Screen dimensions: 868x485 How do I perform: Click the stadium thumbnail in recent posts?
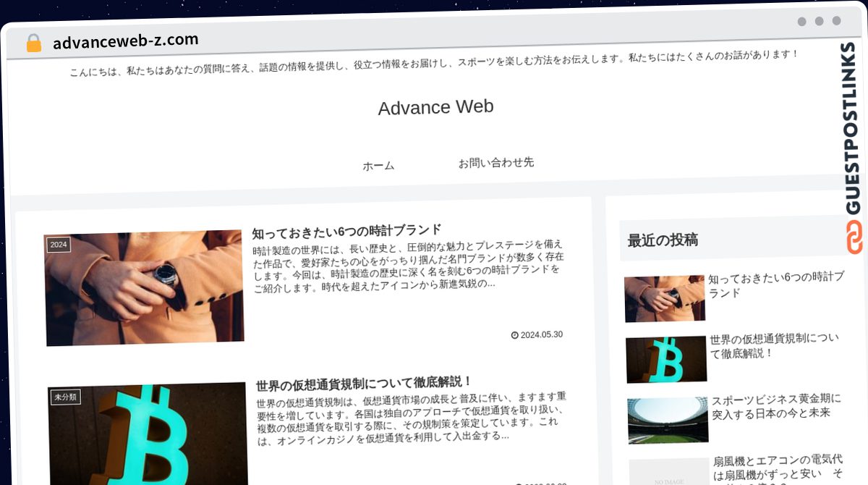tap(668, 420)
